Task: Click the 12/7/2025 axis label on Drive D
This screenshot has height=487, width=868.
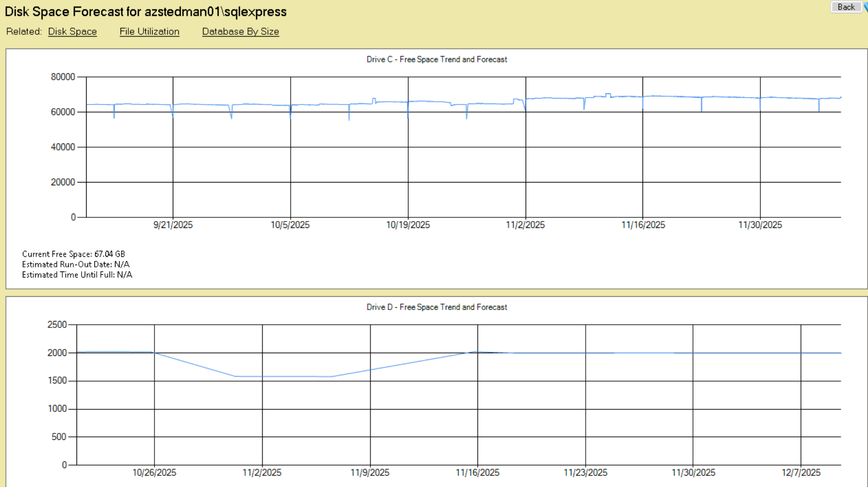Action: (x=801, y=473)
